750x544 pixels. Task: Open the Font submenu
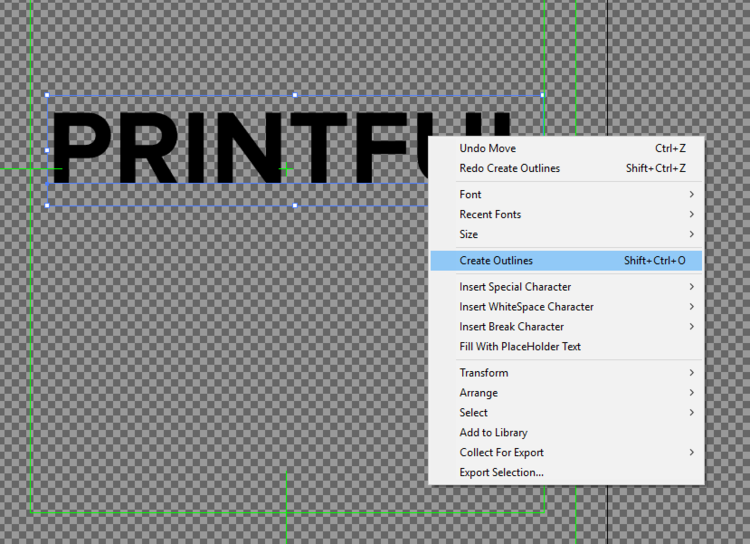click(566, 194)
